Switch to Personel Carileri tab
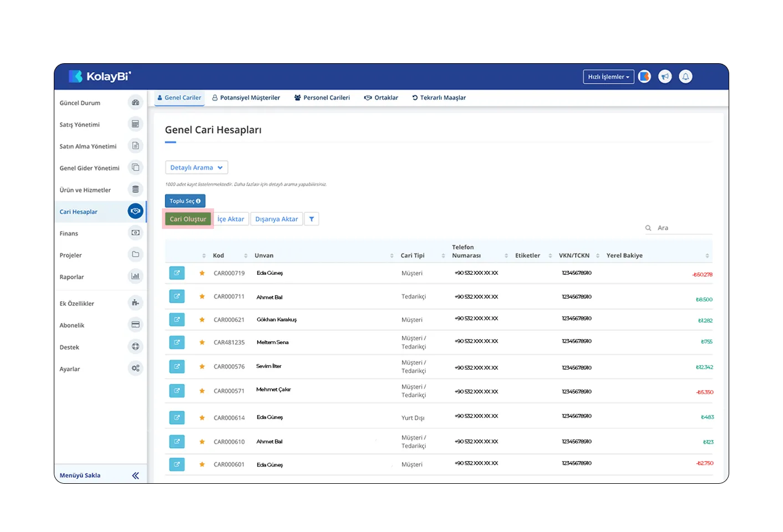Viewport: 783px width, 532px height. click(322, 98)
